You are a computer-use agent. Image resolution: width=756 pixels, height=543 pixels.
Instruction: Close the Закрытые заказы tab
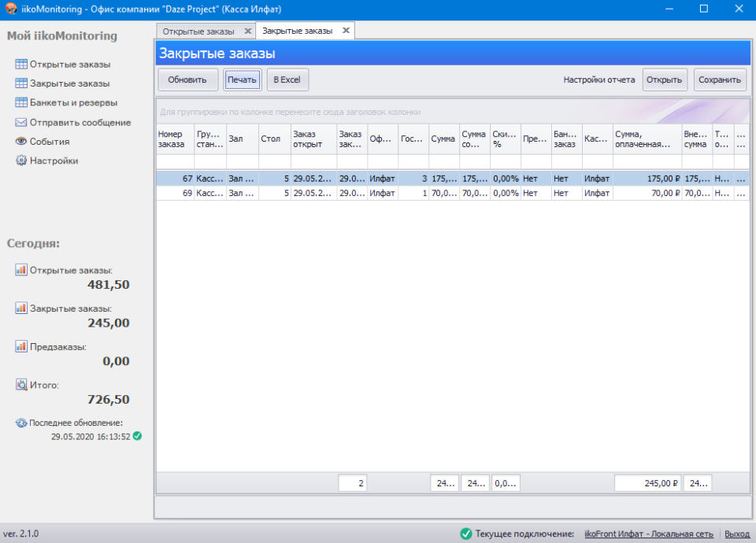click(x=346, y=31)
